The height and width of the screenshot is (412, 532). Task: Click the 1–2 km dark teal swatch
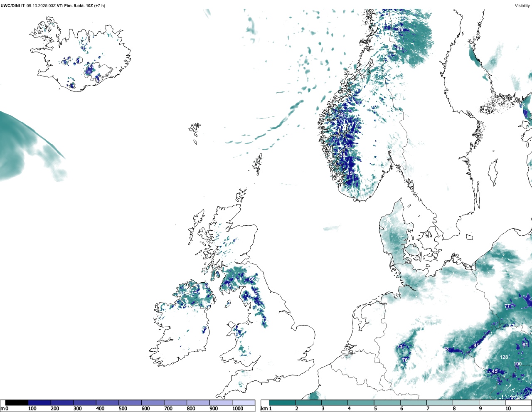point(282,402)
